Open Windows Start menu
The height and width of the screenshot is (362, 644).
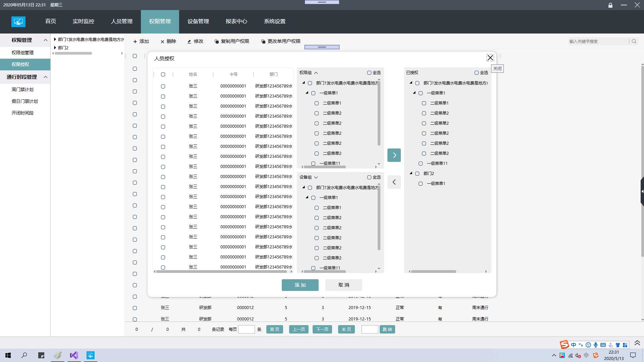point(8,355)
